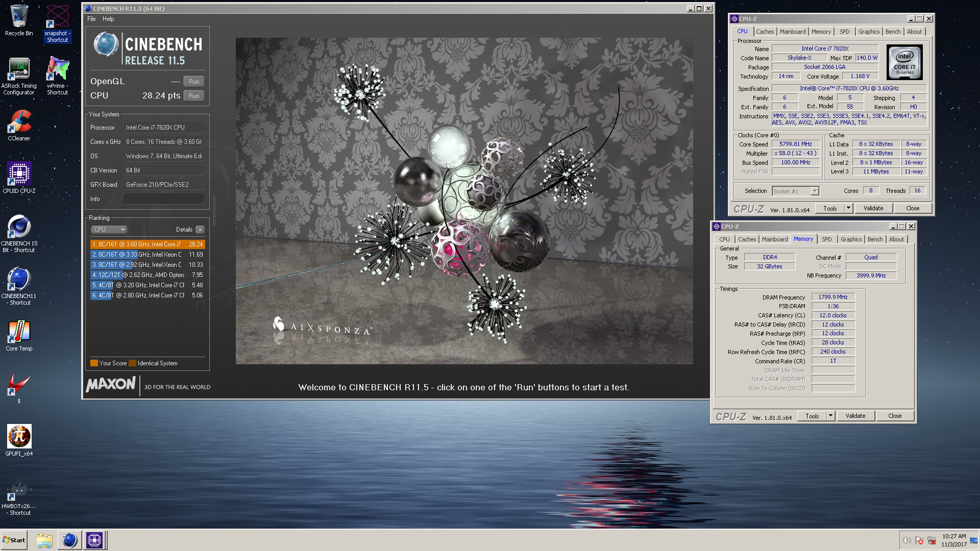Open the Socket #1 selection dropdown
The image size is (980, 551).
click(x=795, y=191)
